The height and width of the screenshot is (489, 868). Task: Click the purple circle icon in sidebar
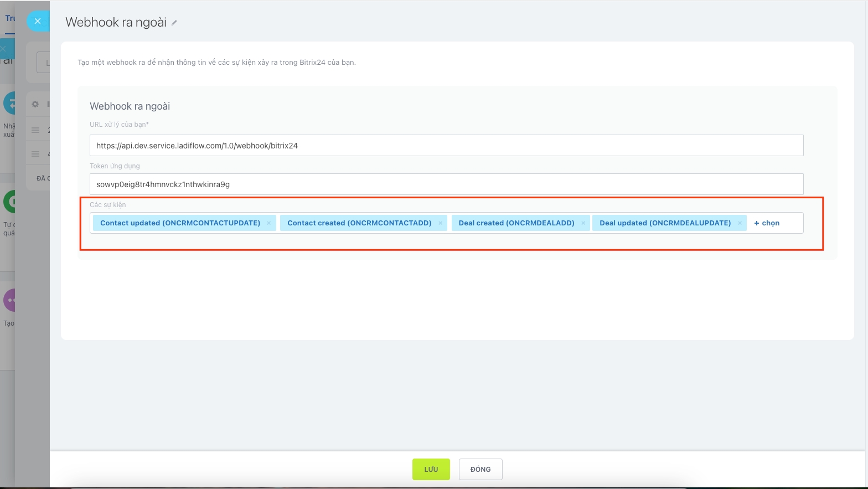click(x=9, y=300)
